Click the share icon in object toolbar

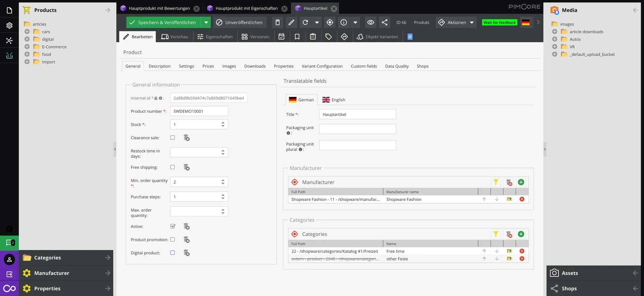[x=384, y=22]
